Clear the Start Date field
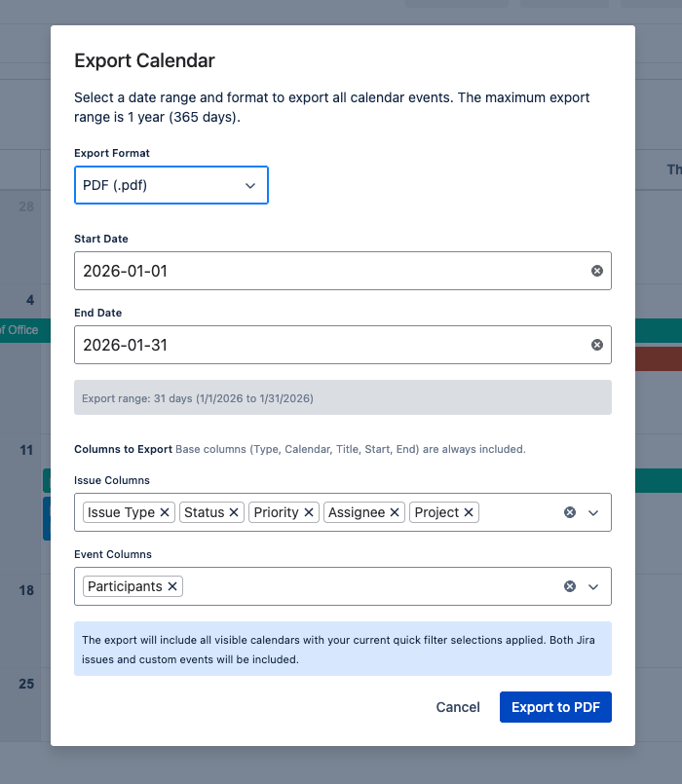 point(596,270)
